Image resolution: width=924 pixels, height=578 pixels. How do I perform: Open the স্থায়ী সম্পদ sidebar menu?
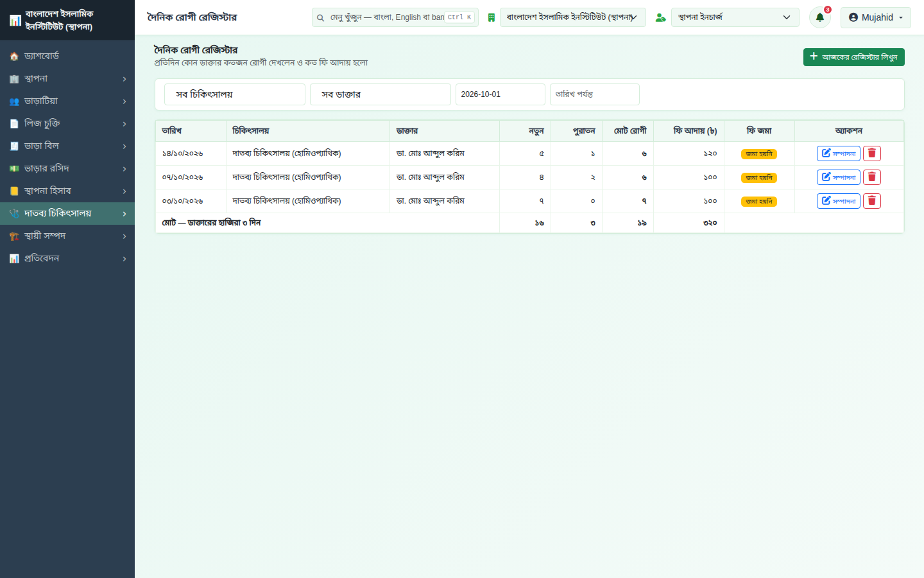coord(67,236)
